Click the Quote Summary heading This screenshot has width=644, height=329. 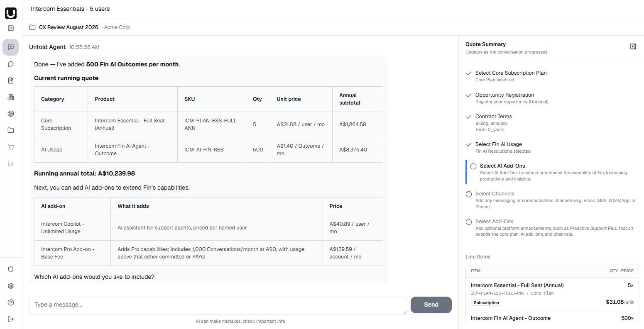(485, 44)
